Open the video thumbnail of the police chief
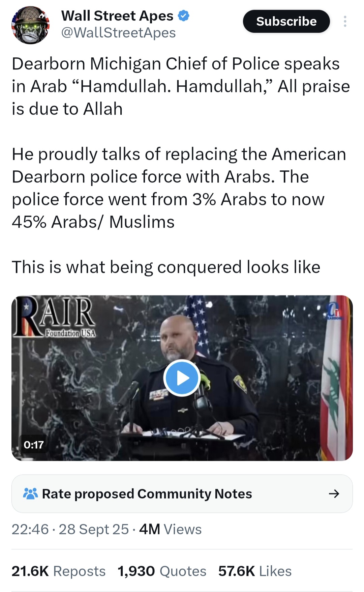364x592 pixels. tap(182, 378)
